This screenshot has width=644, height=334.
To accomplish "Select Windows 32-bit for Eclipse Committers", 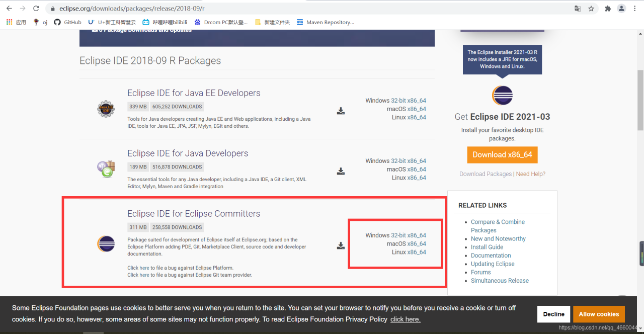I will [x=398, y=235].
